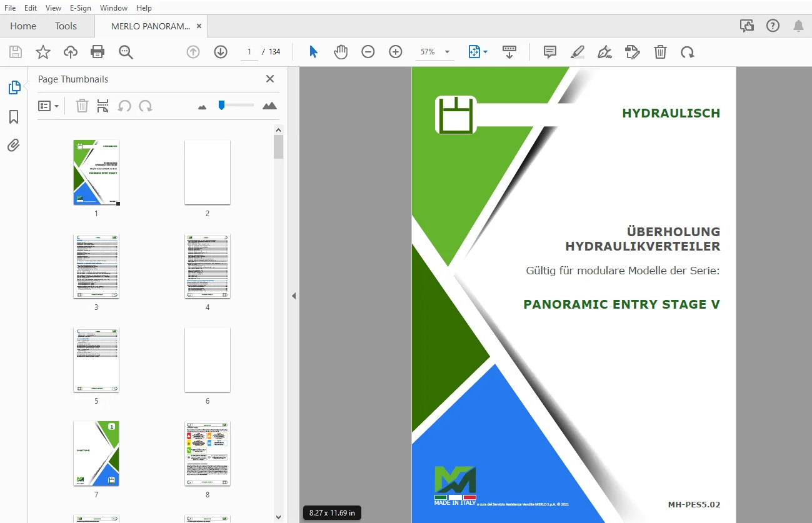Print the document
812x523 pixels.
98,52
